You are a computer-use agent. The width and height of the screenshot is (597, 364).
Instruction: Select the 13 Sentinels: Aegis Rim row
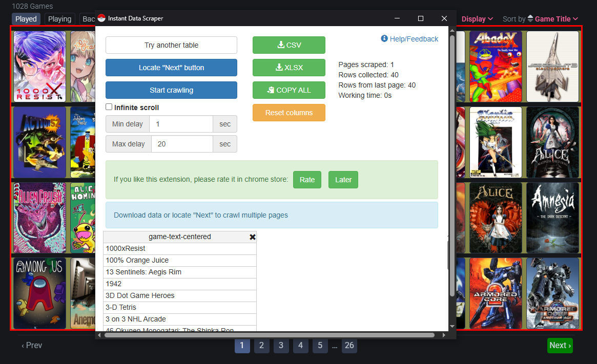180,272
